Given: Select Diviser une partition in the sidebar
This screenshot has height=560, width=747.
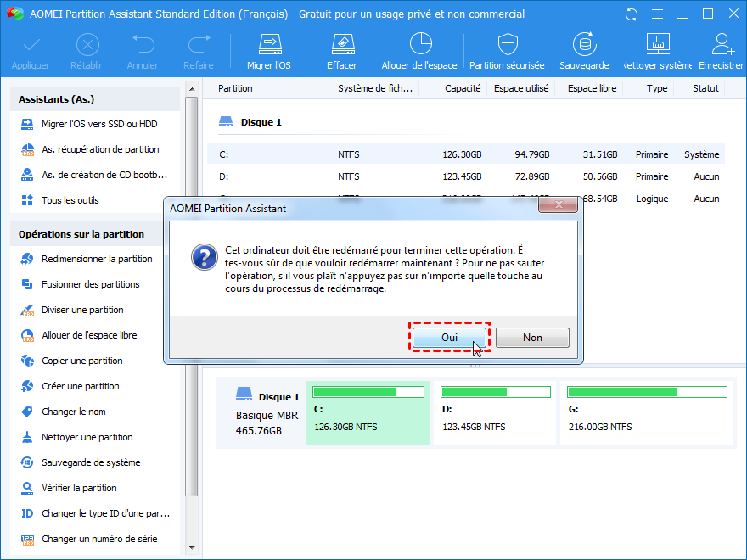Looking at the screenshot, I should click(x=82, y=310).
